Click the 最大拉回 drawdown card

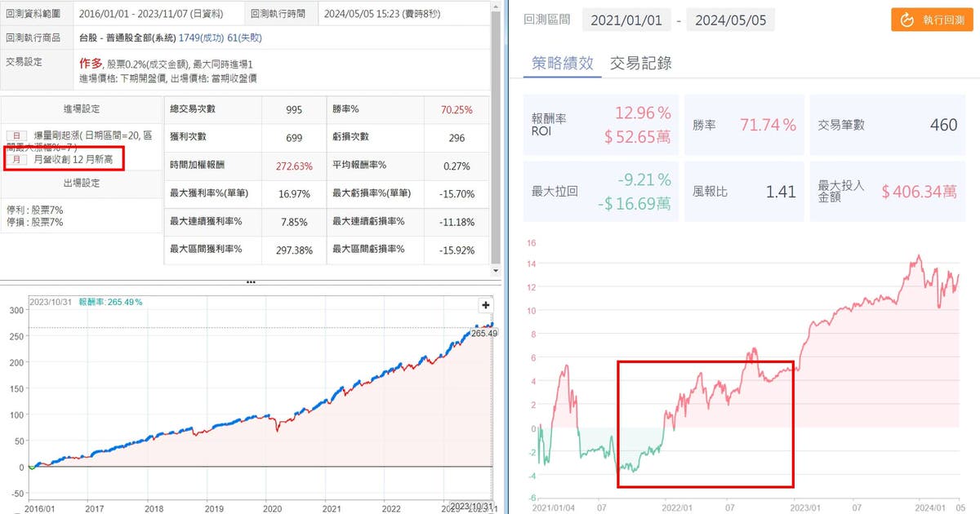600,192
